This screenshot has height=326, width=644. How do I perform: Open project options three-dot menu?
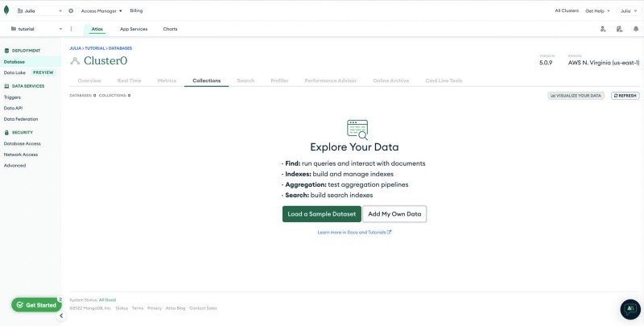click(71, 29)
